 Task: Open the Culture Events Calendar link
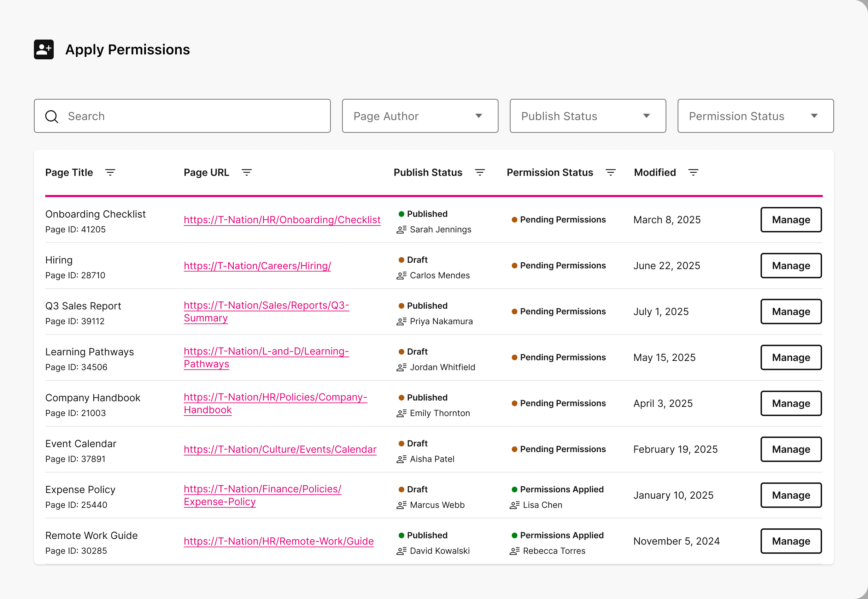280,449
